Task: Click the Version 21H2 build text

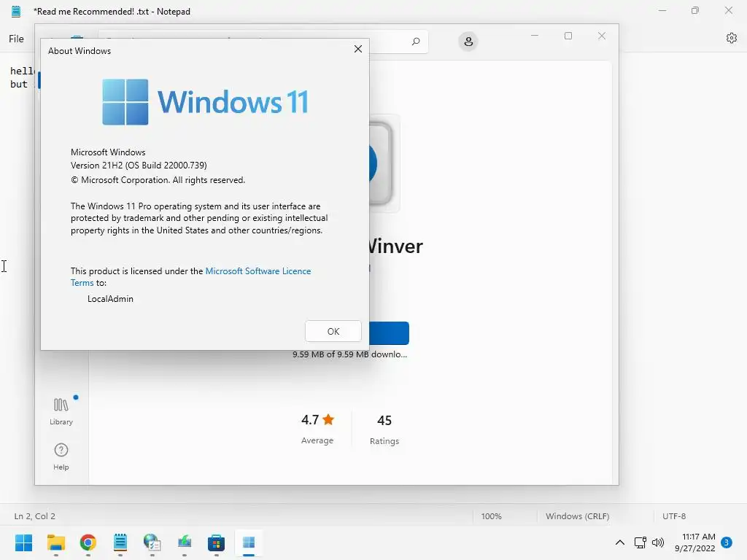Action: 139,166
